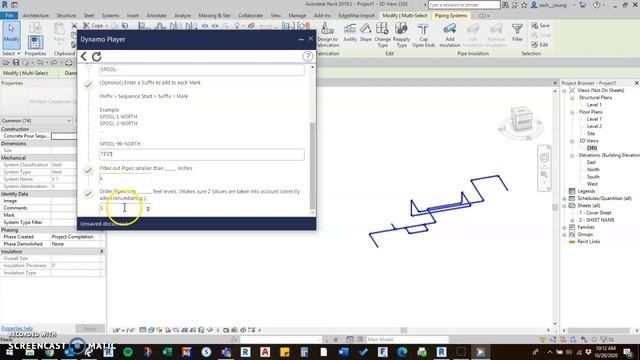The image size is (640, 360).
Task: Click Edit selection in the Selection panel
Action: click(540, 44)
